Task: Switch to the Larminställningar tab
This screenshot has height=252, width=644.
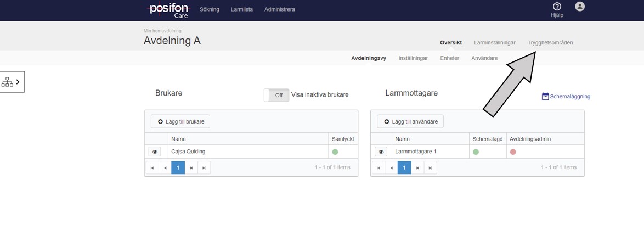Action: [494, 42]
